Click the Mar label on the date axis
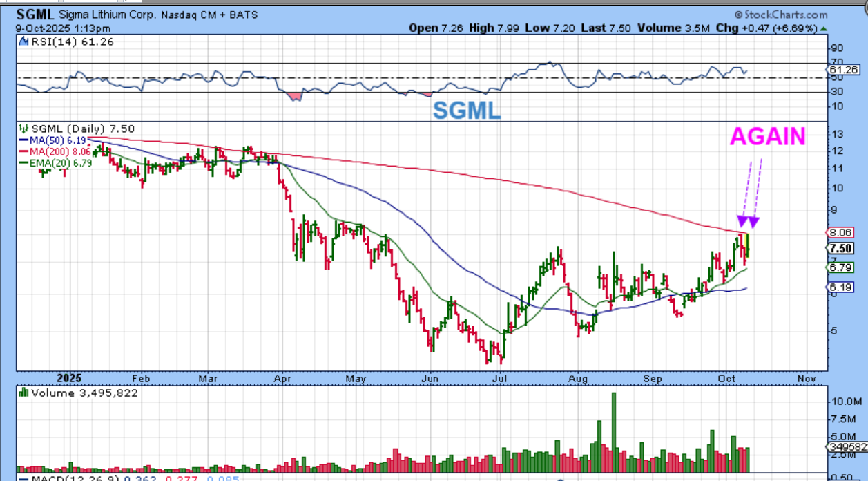The image size is (868, 481). 208,379
